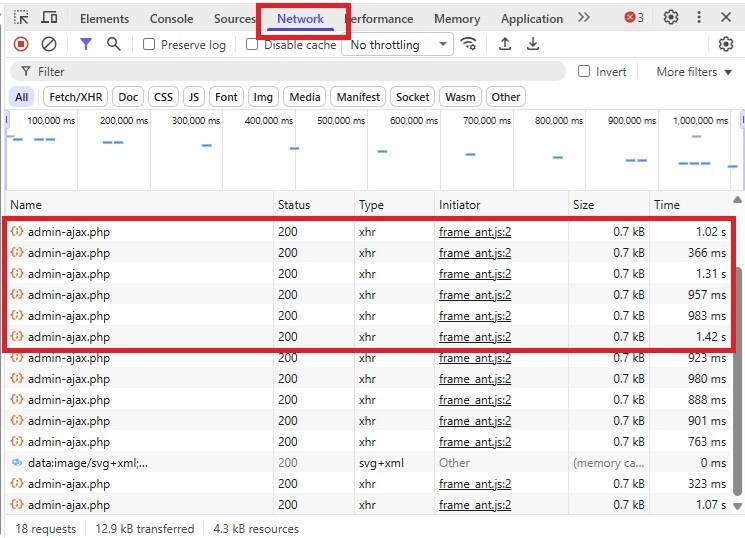Filter requests by Manifest type
The image size is (745, 538).
click(358, 97)
